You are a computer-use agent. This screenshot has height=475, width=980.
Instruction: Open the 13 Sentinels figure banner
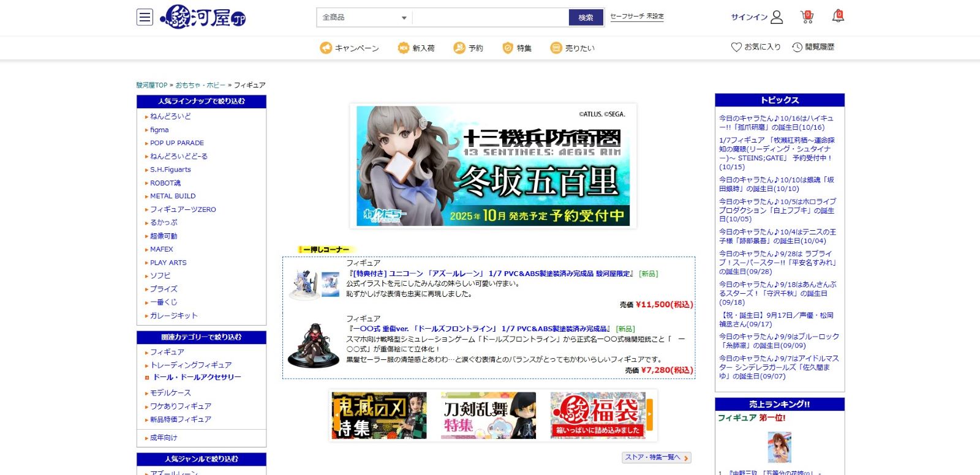tap(493, 165)
